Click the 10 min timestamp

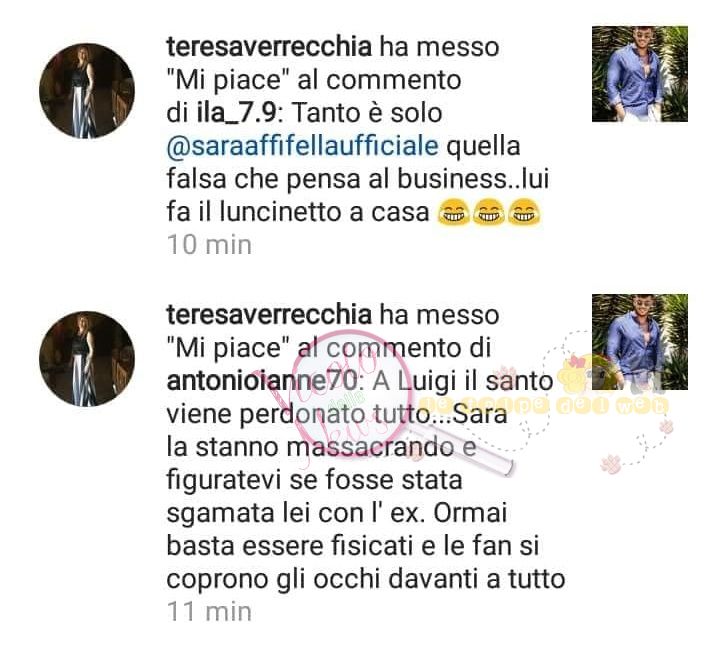[209, 245]
